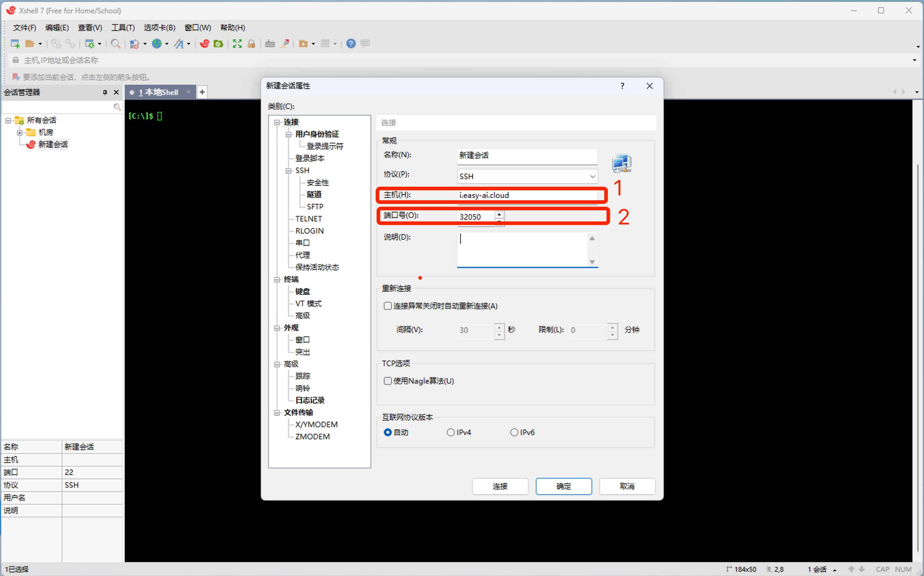Open the 编辑(E) menu
This screenshot has width=924, height=576.
coord(57,28)
